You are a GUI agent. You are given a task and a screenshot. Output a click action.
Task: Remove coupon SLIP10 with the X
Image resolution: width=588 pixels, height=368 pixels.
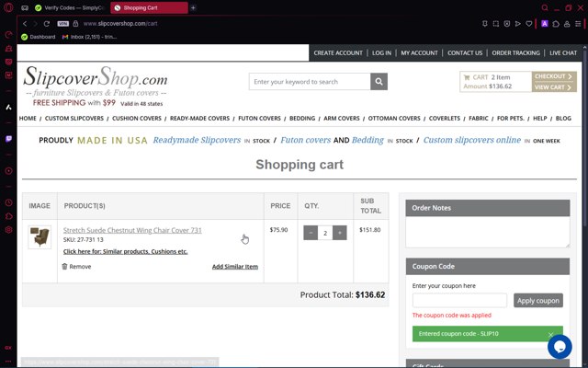tap(550, 334)
